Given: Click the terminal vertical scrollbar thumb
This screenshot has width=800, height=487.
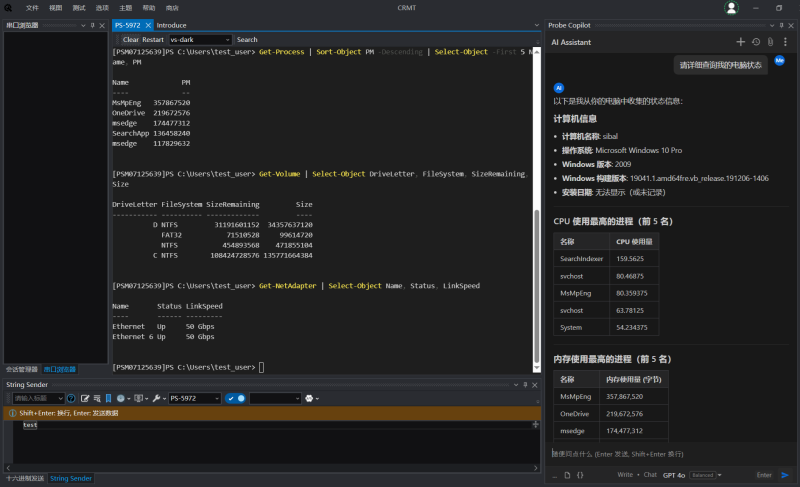Looking at the screenshot, I should 536,286.
